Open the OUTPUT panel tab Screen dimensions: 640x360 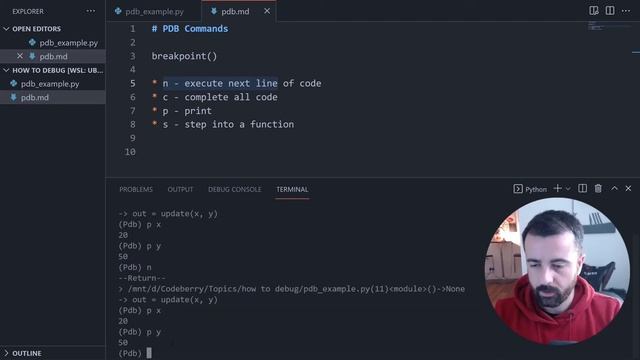click(x=180, y=189)
